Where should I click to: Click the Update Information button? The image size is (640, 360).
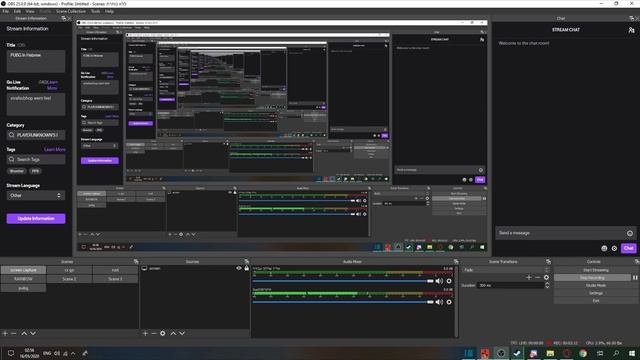coord(36,219)
